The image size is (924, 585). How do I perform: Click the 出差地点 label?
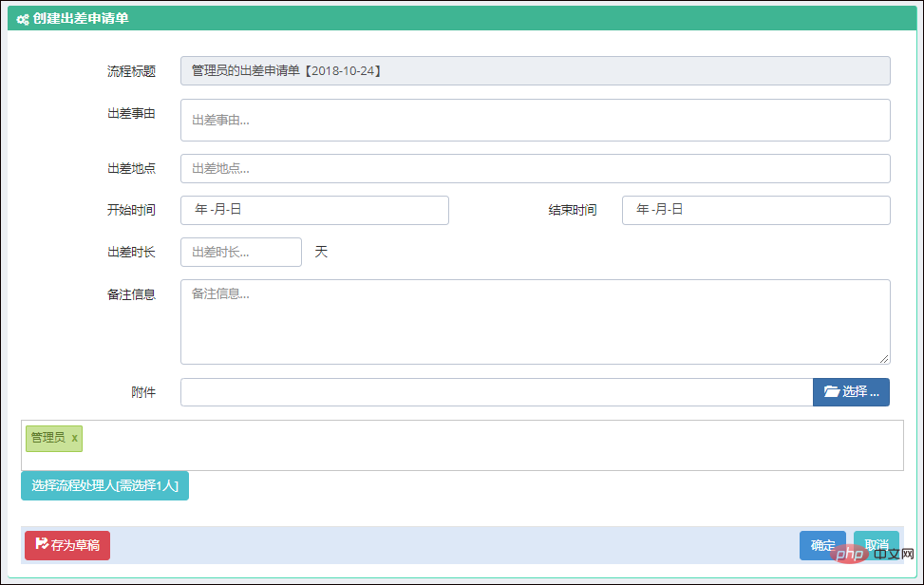click(131, 168)
